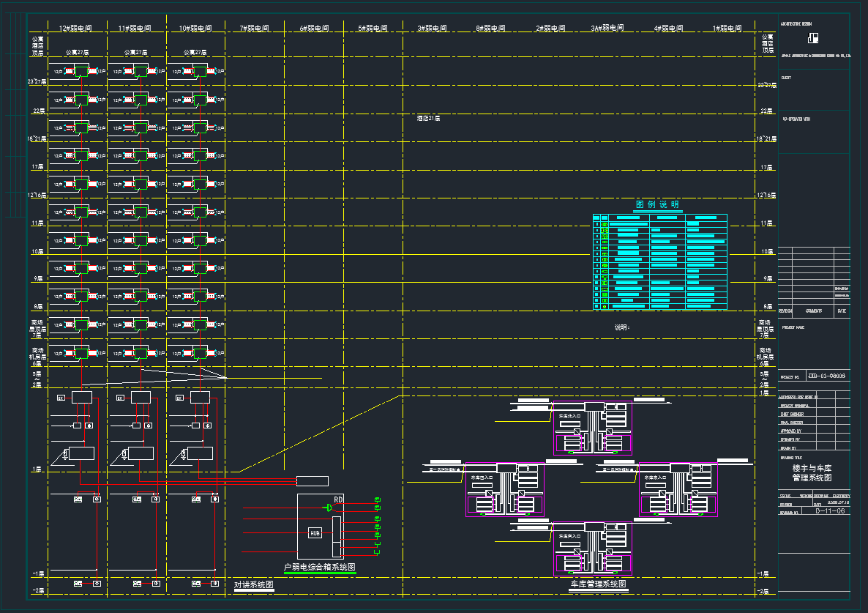Click the 车库管理系统图 diagram title

click(598, 584)
